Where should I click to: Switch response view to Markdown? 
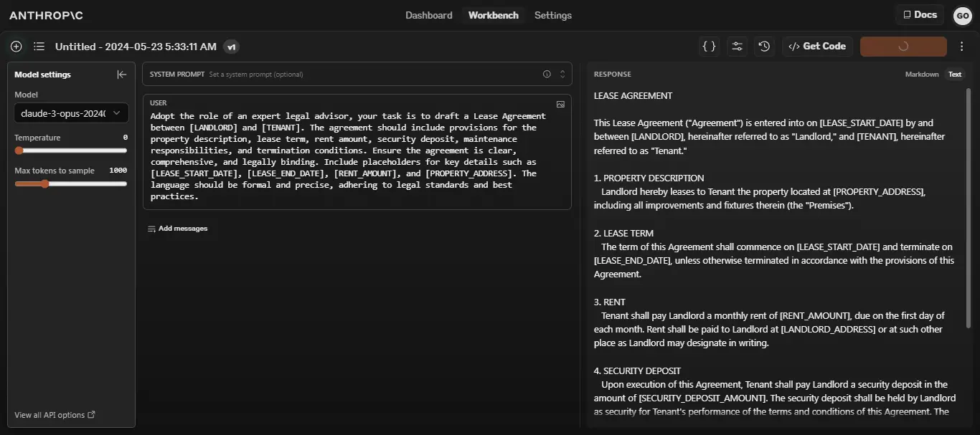click(922, 75)
